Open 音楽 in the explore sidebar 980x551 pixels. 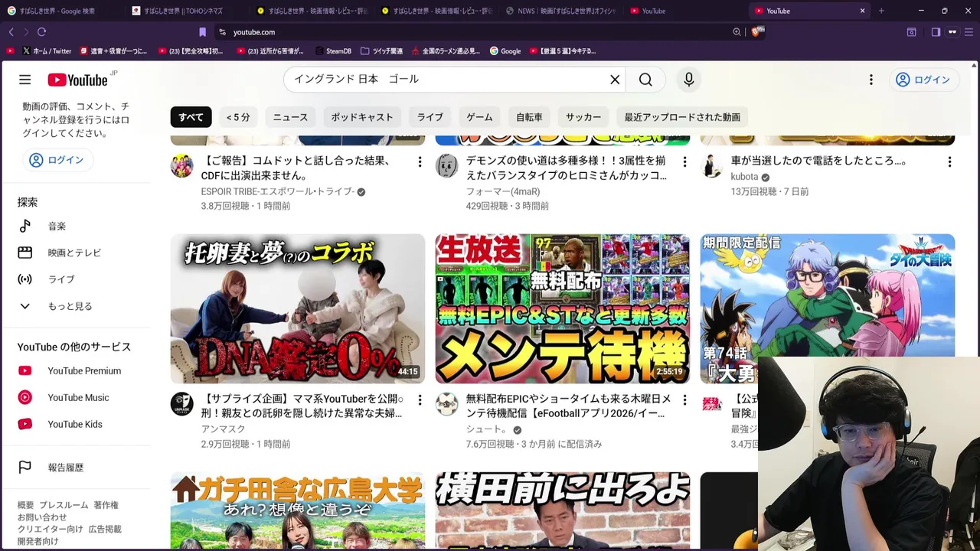click(77, 226)
